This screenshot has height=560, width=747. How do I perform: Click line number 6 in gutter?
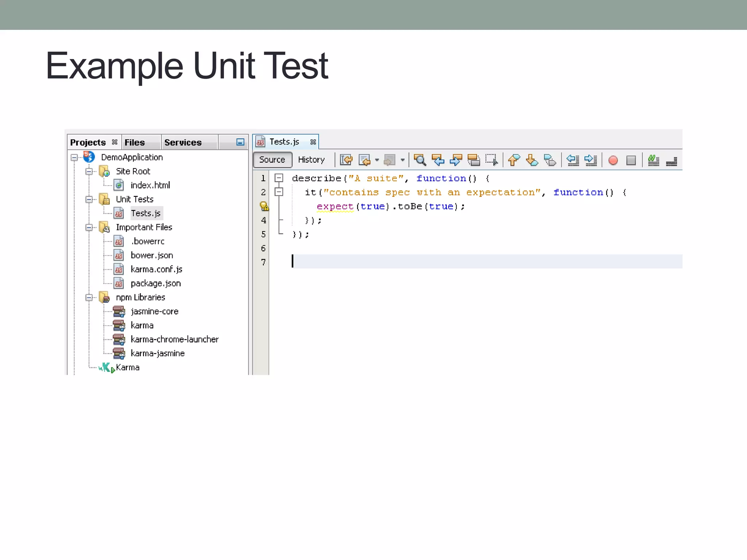pos(263,248)
